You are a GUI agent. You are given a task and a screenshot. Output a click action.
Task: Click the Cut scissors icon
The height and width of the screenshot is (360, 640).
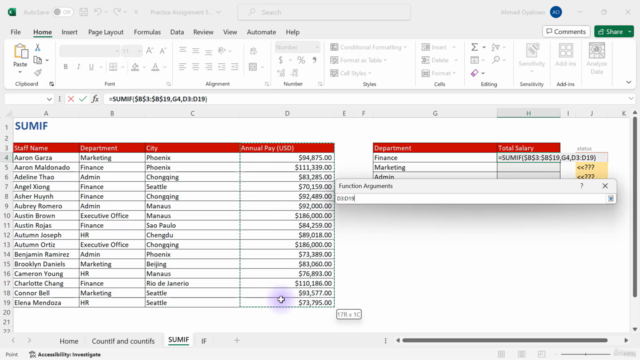tap(38, 48)
